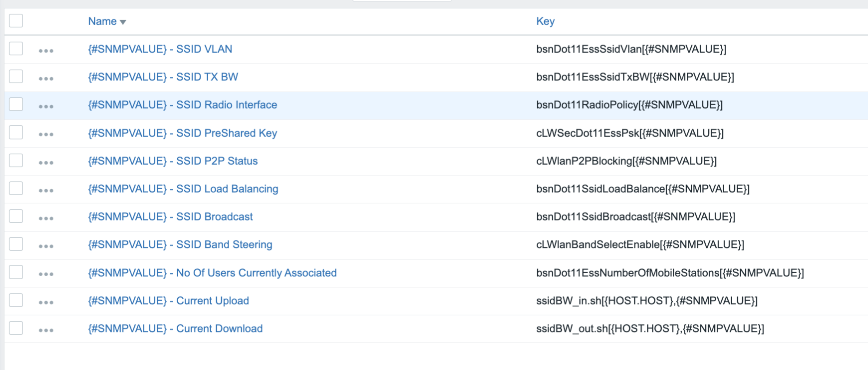Click ellipsis icon beside Current Download item
The height and width of the screenshot is (370, 868).
[46, 330]
